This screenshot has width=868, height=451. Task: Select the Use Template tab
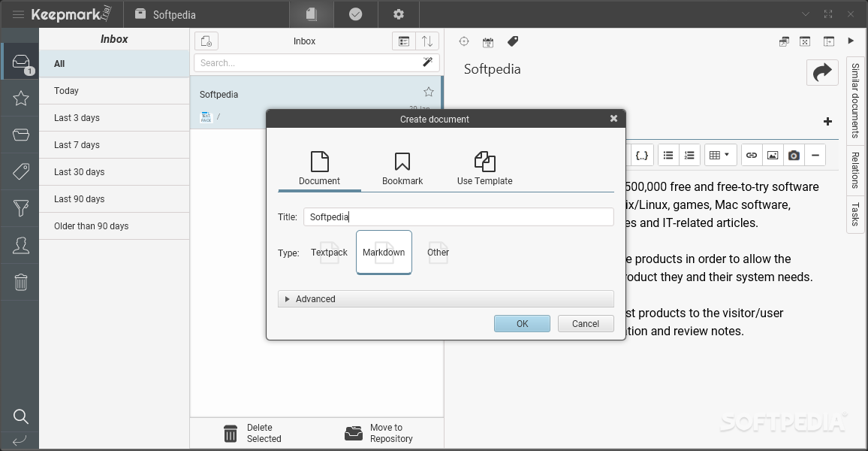tap(484, 168)
